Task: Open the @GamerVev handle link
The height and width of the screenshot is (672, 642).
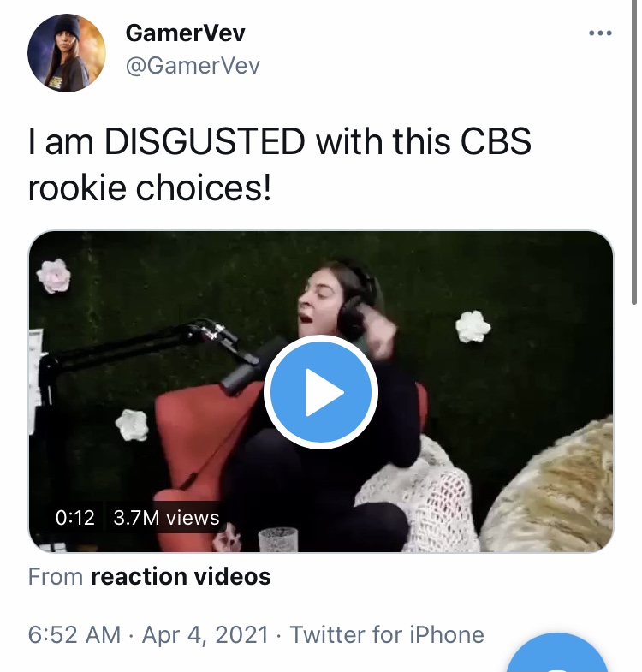Action: (x=193, y=66)
